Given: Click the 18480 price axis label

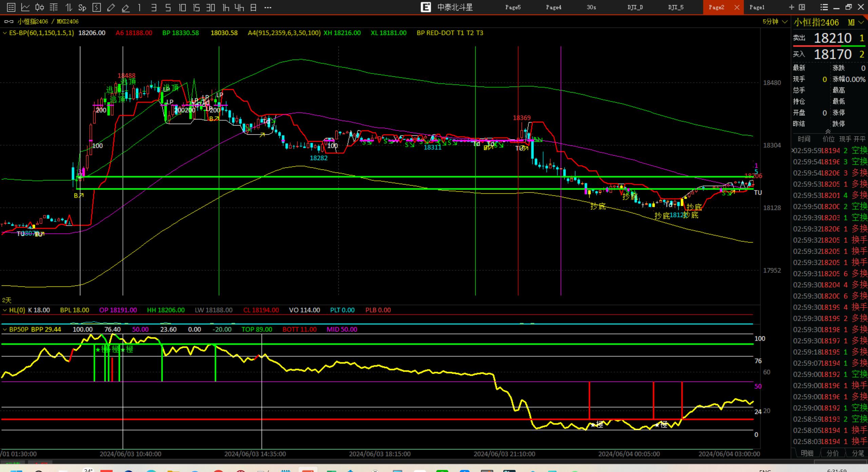Looking at the screenshot, I should click(772, 83).
